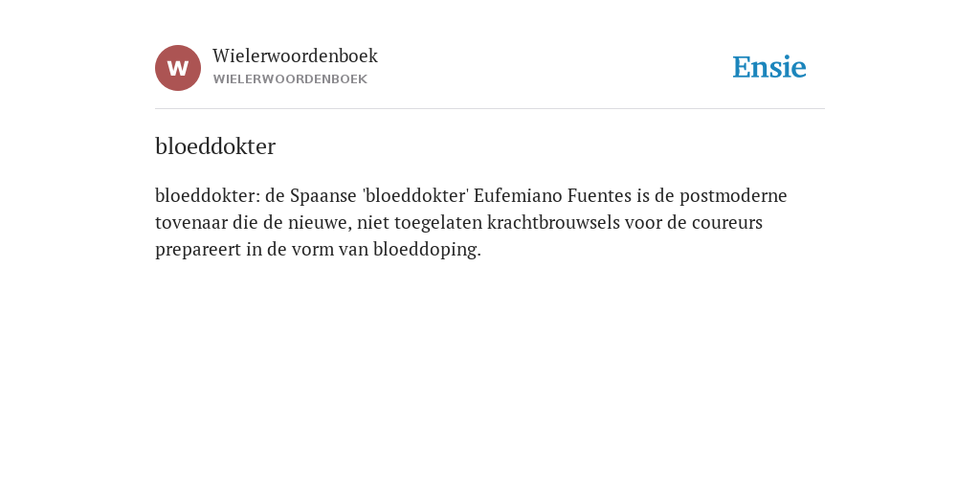Click the bloeddokter heading title
This screenshot has width=980, height=490.
(215, 146)
